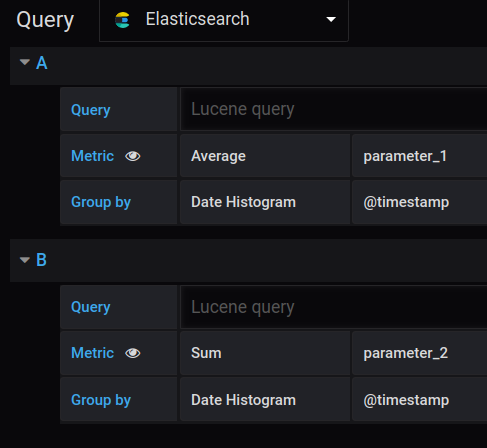Open Date Histogram group-by in query B
This screenshot has height=448, width=487.
[265, 400]
